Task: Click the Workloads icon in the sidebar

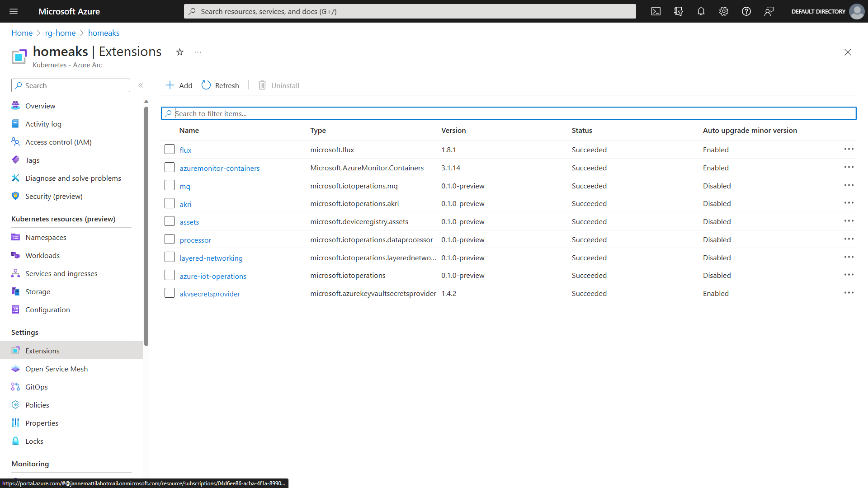Action: [x=15, y=255]
